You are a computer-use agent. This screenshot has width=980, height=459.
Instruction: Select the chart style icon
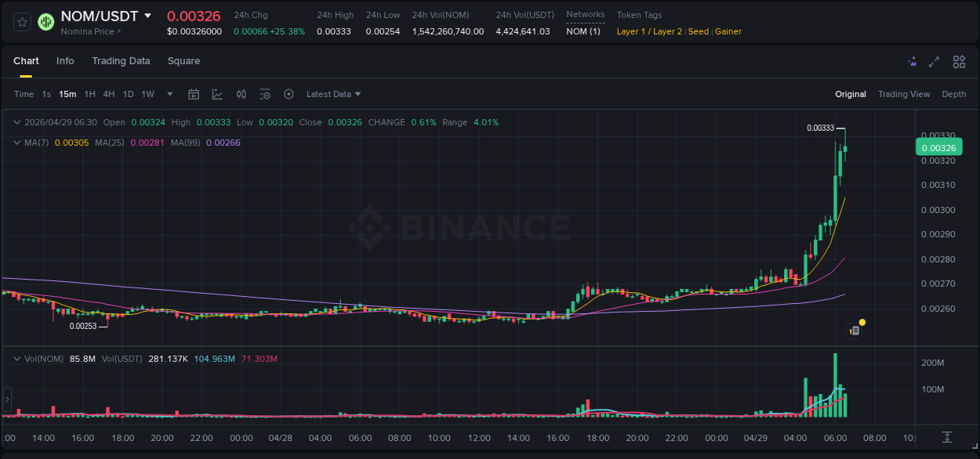217,94
